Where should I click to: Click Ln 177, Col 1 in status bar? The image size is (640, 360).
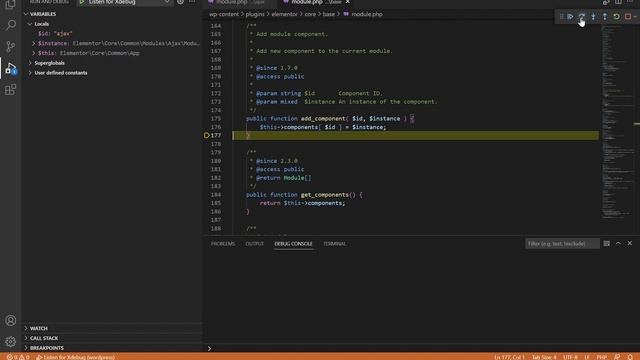[x=509, y=357]
